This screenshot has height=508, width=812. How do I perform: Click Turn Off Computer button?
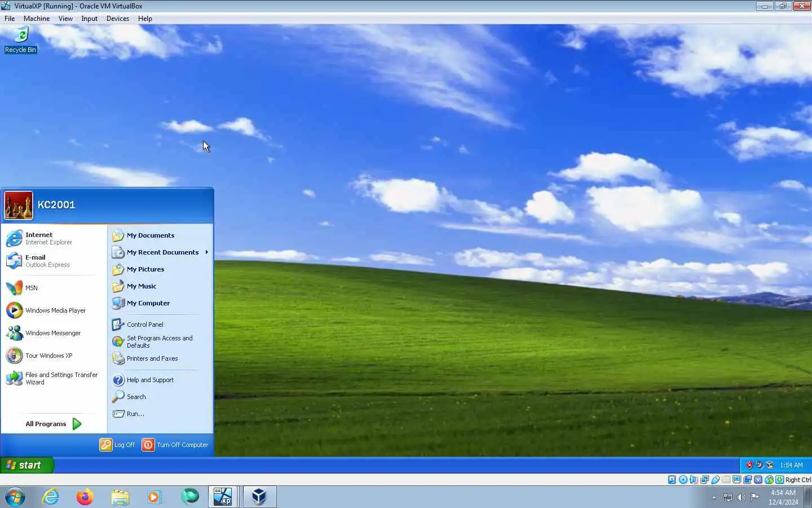(x=175, y=445)
